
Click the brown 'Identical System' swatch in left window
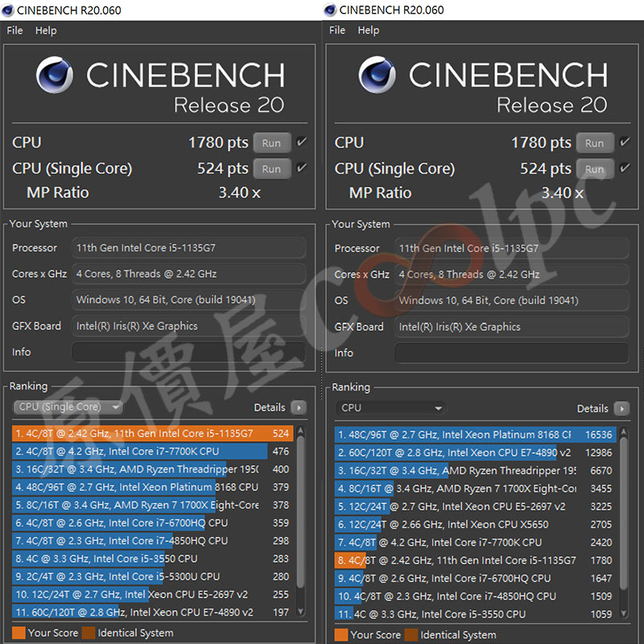89,633
